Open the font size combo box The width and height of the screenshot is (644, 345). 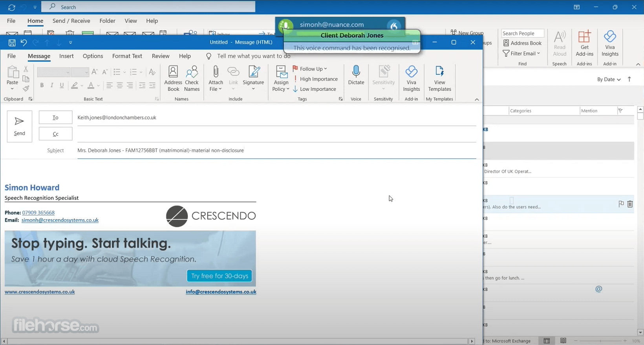click(x=80, y=72)
